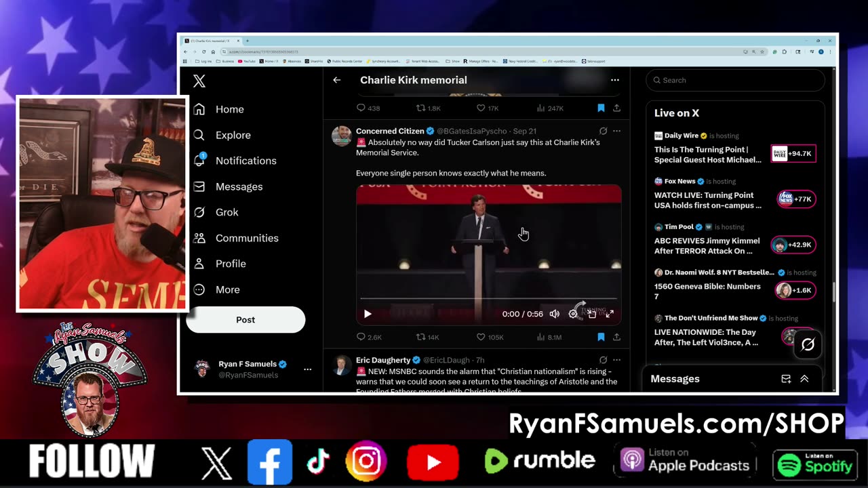This screenshot has width=868, height=488.
Task: Open more options on Eric Daugherty post
Action: 616,360
